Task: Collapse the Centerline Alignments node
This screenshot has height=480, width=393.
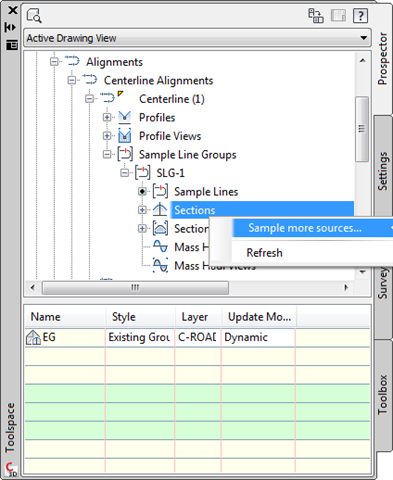Action: [72, 80]
